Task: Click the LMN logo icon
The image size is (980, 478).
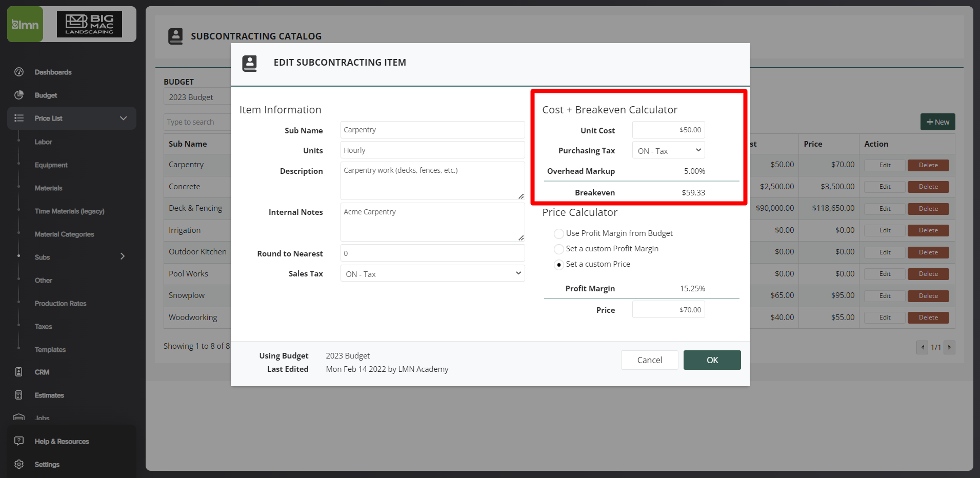Action: 25,24
